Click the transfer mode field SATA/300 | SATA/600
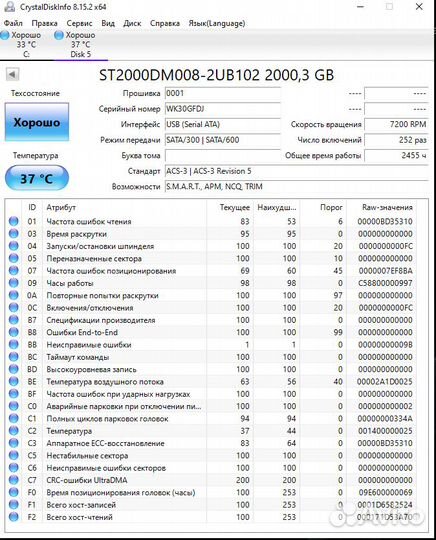The image size is (436, 540). (x=222, y=140)
